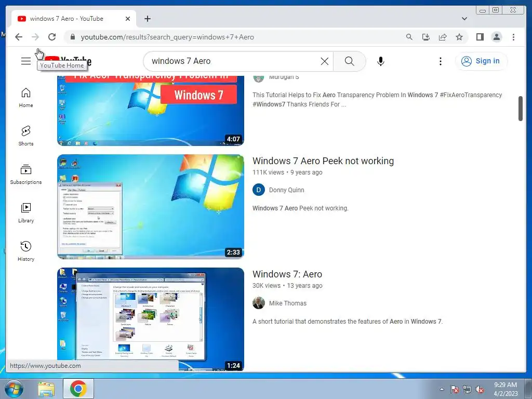532x399 pixels.
Task: Go back to the previous page
Action: (19, 37)
